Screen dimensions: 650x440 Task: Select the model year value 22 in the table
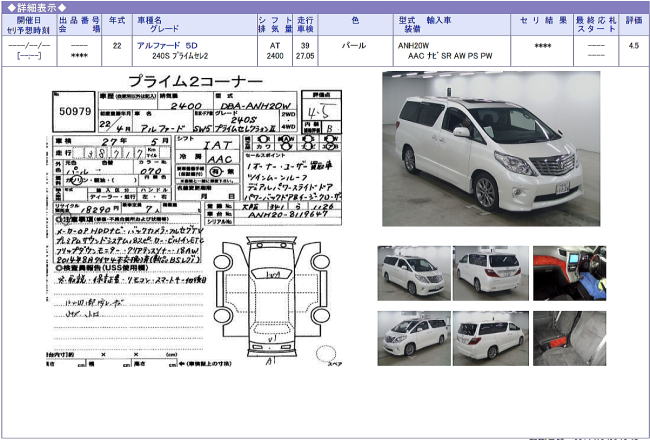point(117,46)
